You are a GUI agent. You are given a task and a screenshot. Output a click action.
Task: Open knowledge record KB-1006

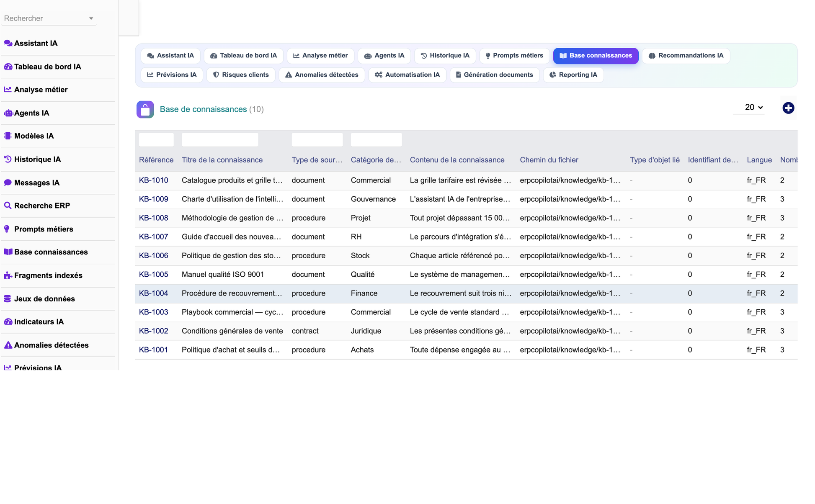tap(153, 256)
